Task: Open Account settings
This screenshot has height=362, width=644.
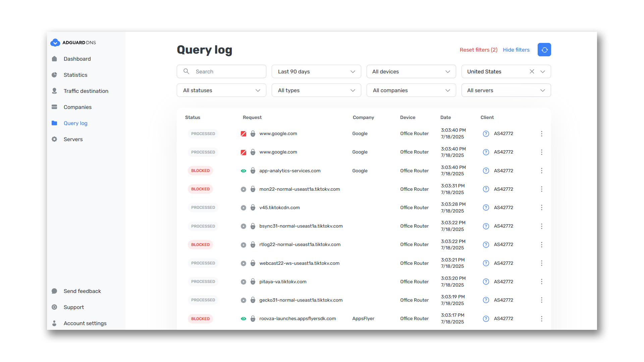Action: click(85, 323)
